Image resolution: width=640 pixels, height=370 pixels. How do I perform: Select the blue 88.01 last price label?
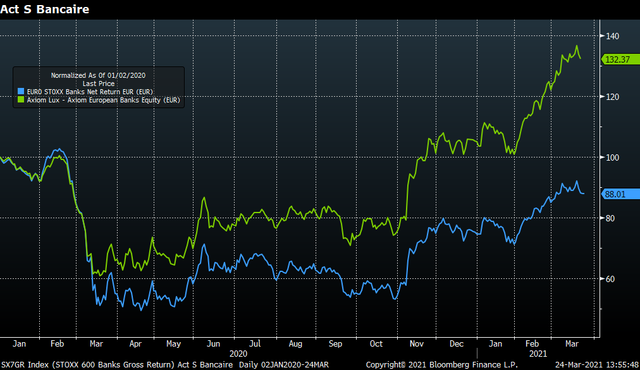tap(620, 194)
